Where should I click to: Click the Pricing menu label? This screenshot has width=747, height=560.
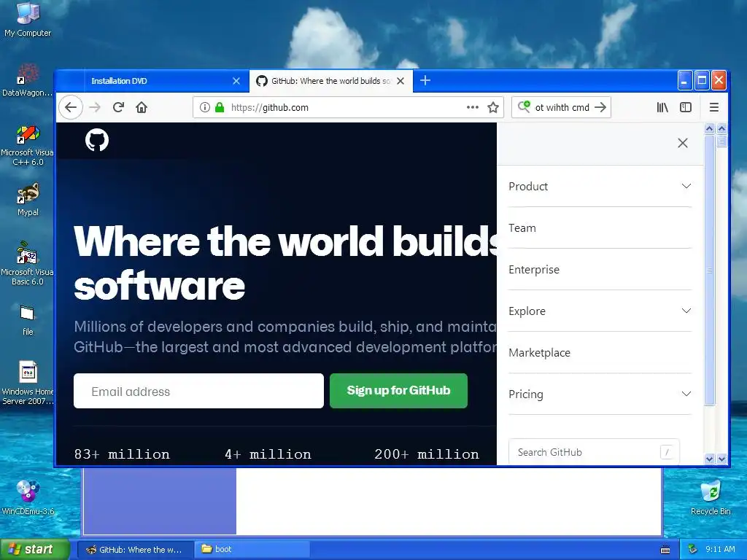coord(526,394)
